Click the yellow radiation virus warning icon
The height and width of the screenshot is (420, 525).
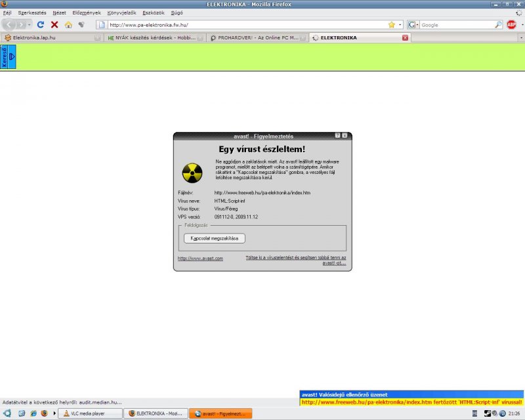(192, 173)
